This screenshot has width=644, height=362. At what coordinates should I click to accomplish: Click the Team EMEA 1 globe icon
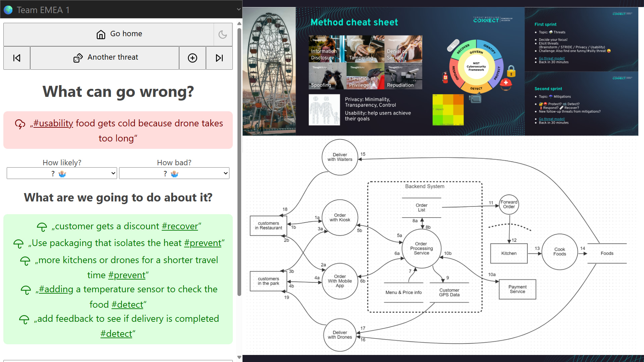click(x=8, y=10)
